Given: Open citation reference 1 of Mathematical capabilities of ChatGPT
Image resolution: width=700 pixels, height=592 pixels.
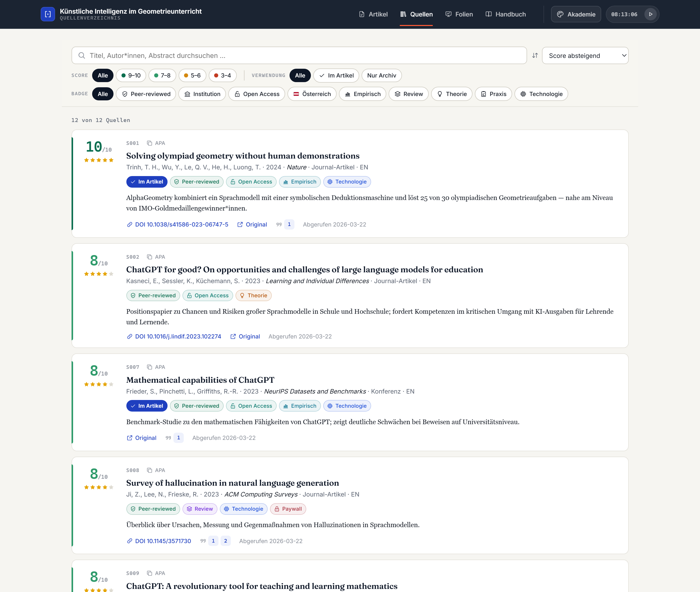Looking at the screenshot, I should tap(179, 438).
